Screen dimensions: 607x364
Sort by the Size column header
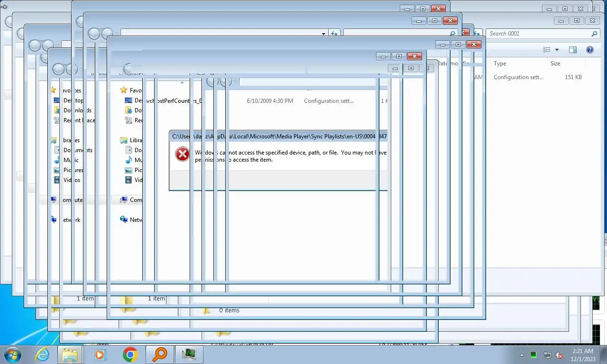click(555, 64)
